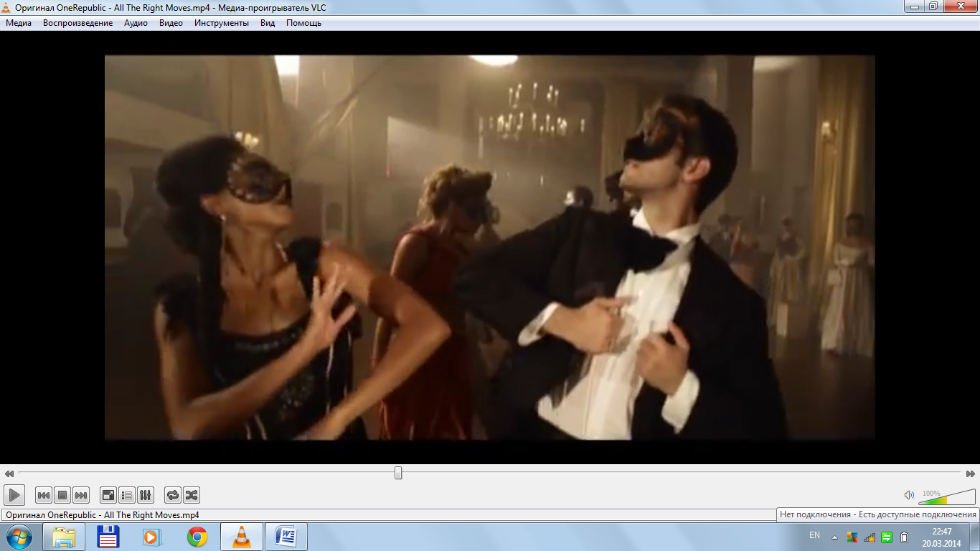Expand hidden system tray icons
Image resolution: width=980 pixels, height=551 pixels.
834,537
